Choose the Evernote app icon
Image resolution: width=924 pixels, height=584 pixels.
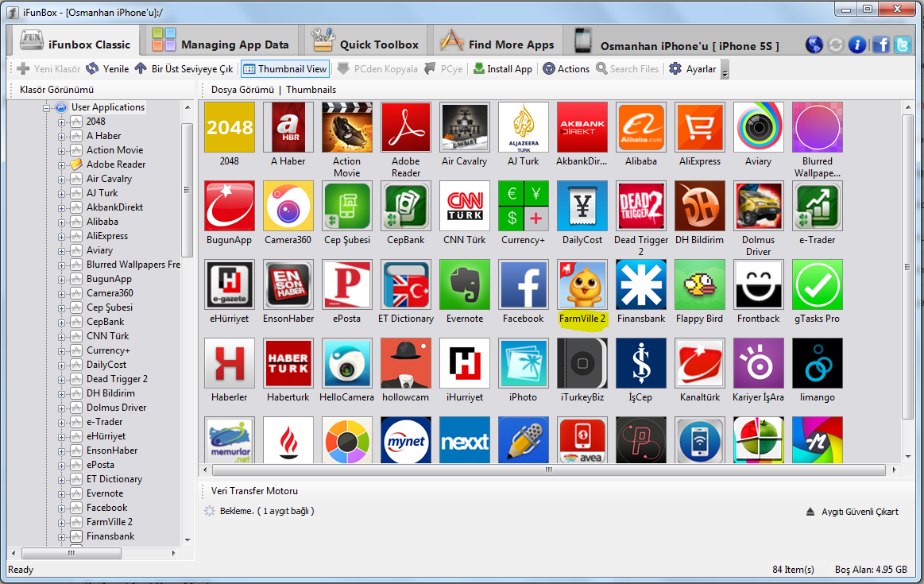[x=464, y=284]
